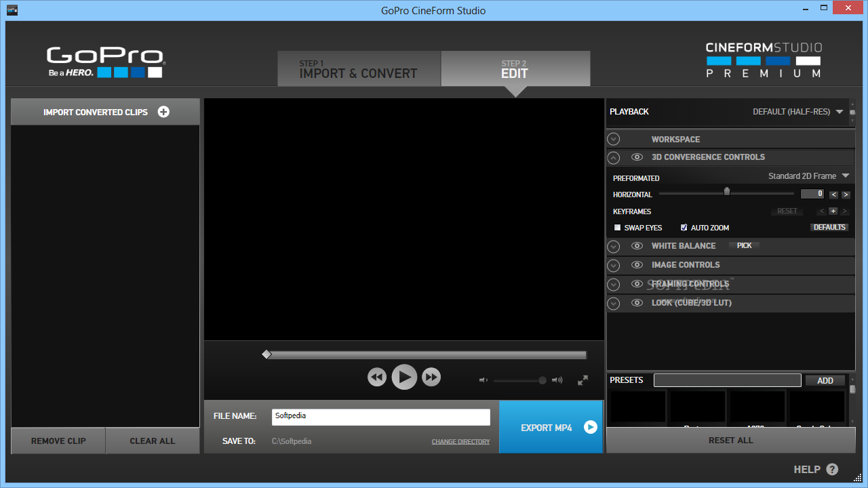Select the last preset thumbnail in the row
Image resolution: width=868 pixels, height=488 pixels.
[x=817, y=407]
